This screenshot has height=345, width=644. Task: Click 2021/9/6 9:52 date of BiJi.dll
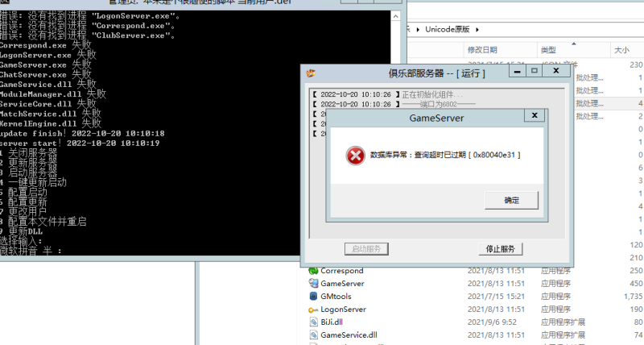click(492, 322)
